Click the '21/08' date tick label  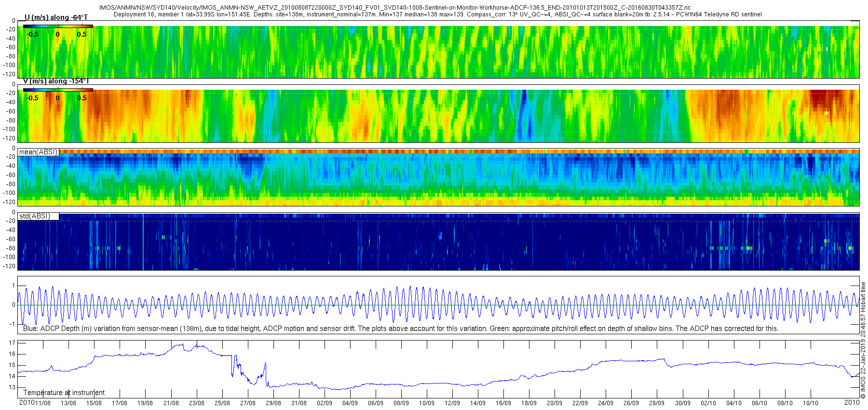point(171,403)
